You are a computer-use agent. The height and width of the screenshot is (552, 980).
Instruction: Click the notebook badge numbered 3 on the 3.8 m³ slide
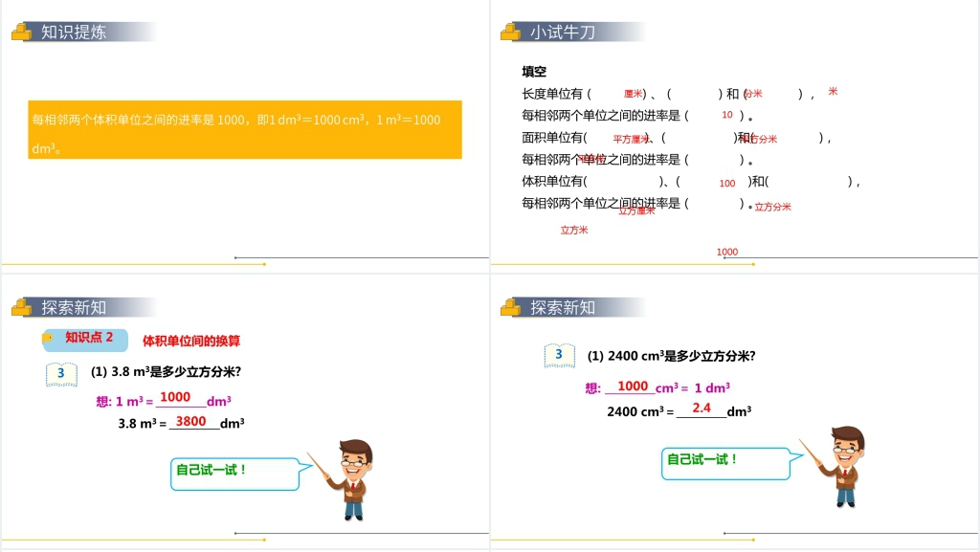(x=60, y=374)
